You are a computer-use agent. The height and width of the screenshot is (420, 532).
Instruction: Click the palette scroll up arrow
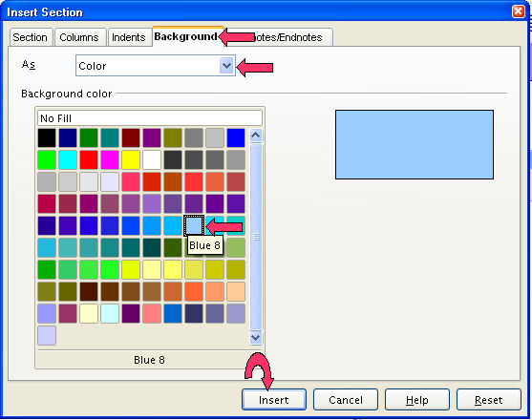tap(255, 136)
